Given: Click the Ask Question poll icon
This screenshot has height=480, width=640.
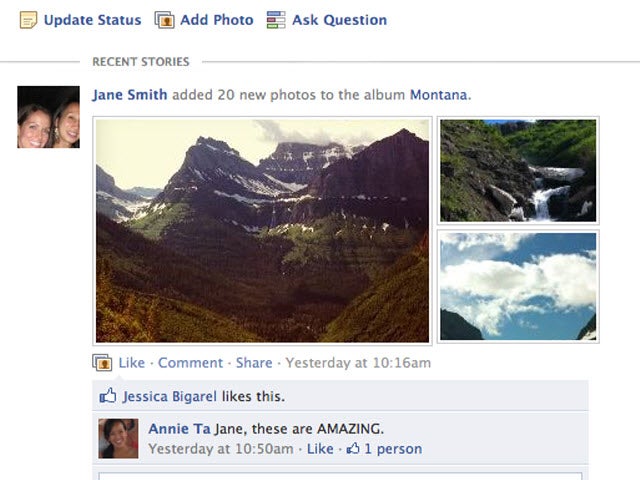Looking at the screenshot, I should pos(276,19).
